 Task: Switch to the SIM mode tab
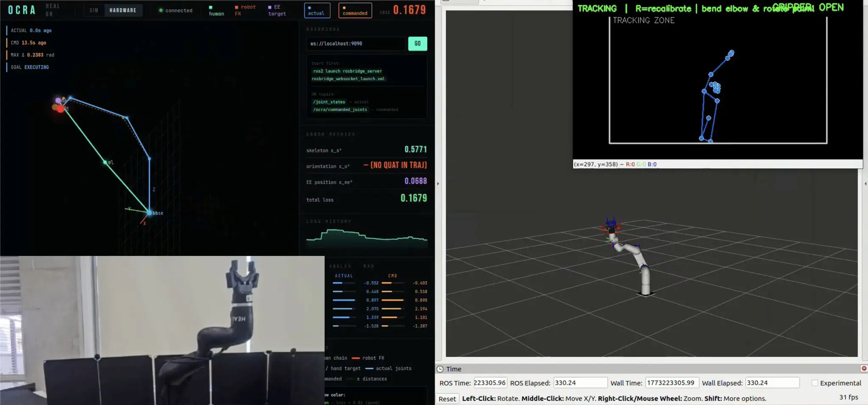point(94,10)
